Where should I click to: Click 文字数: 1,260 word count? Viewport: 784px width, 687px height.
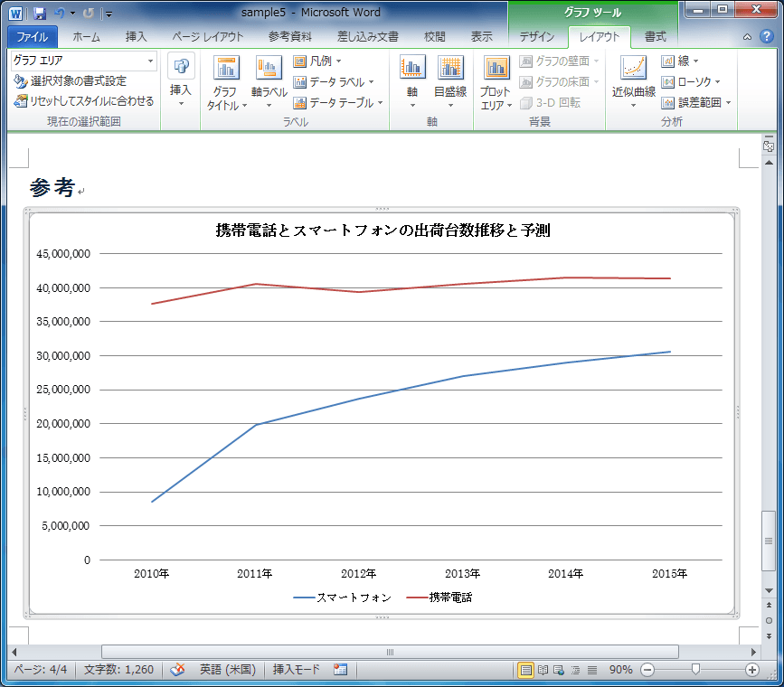pyautogui.click(x=118, y=670)
